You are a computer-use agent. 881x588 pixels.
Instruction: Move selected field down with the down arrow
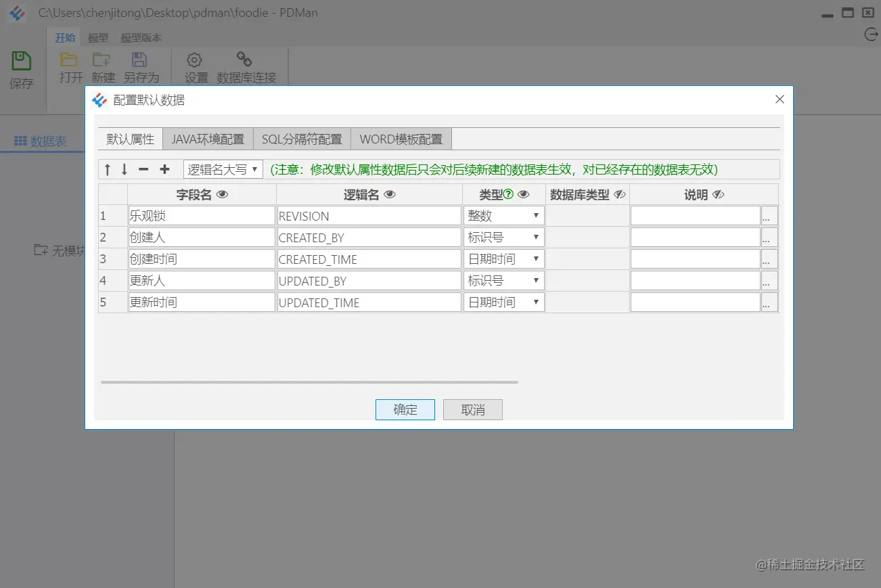pos(125,169)
